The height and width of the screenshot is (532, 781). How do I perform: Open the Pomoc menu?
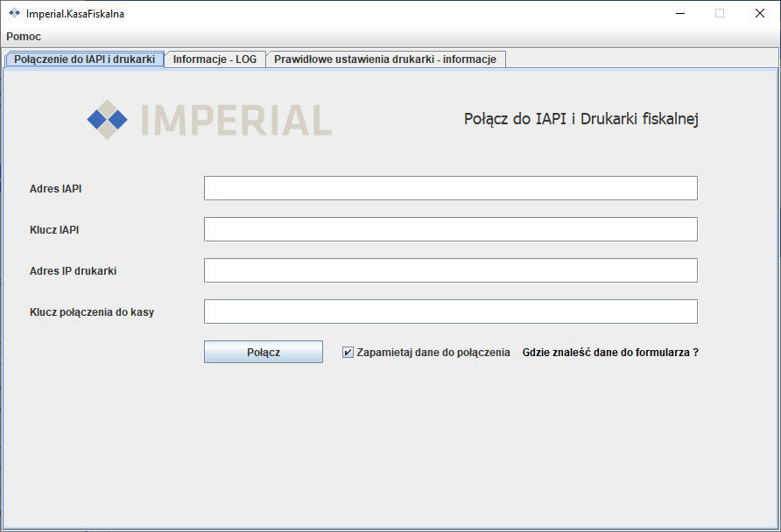pos(24,37)
